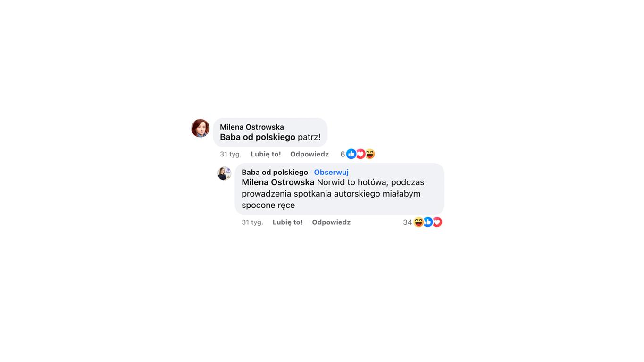Follow Baba od polskiego via Obserwuj
This screenshot has width=644, height=362.
tap(331, 172)
